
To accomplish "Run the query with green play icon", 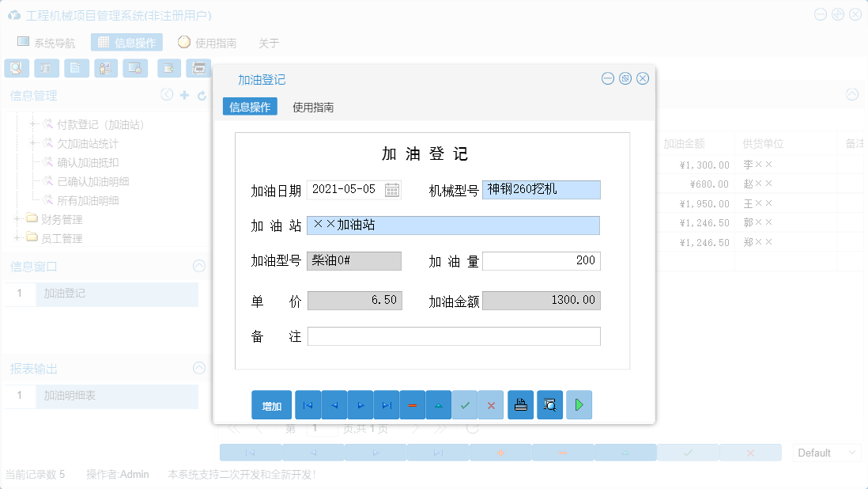I will [x=579, y=404].
